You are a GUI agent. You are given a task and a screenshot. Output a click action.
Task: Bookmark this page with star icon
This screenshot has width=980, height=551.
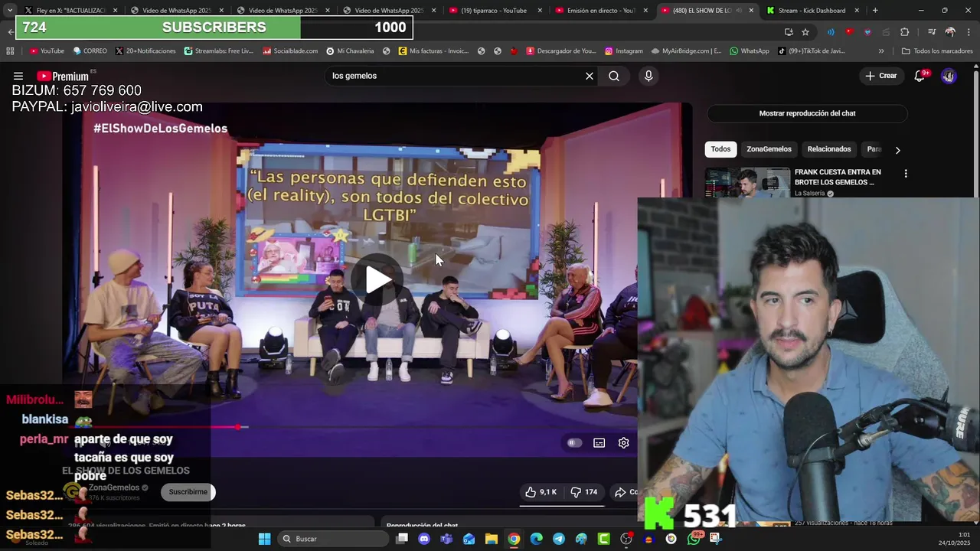(x=805, y=32)
